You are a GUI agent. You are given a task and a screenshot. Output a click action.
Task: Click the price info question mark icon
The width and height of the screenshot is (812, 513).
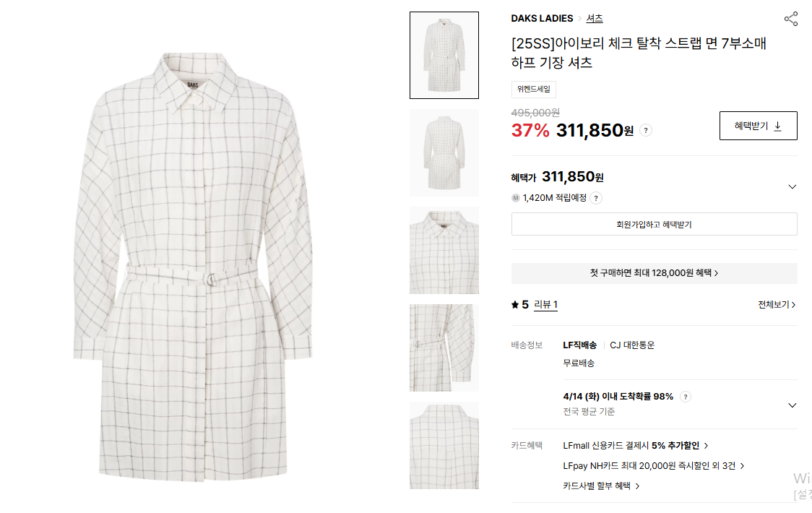coord(646,131)
